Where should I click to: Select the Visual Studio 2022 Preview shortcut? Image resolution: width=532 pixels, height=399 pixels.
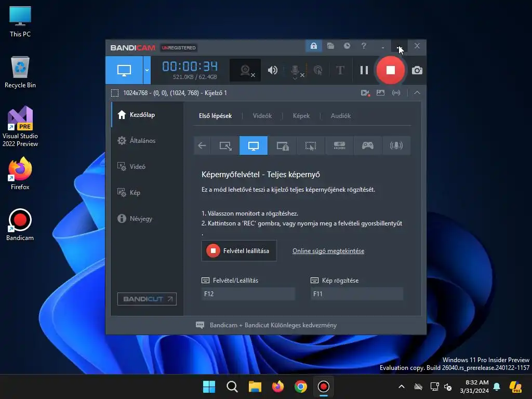pyautogui.click(x=20, y=126)
